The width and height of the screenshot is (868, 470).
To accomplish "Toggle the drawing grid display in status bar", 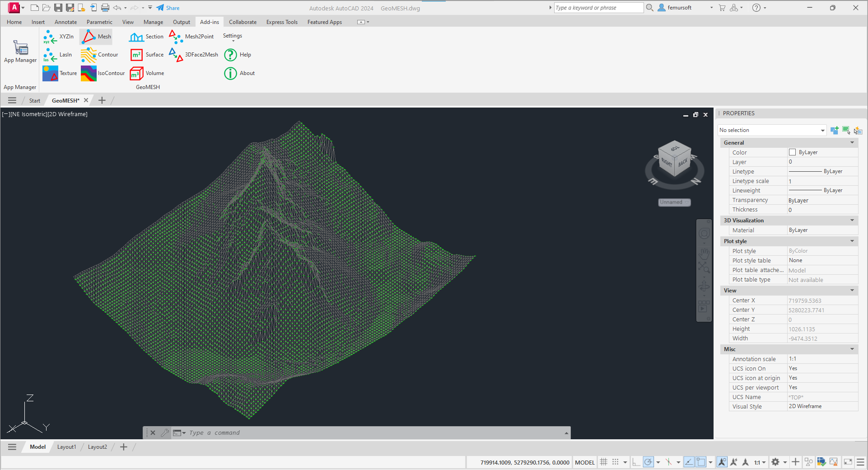I will click(x=603, y=462).
